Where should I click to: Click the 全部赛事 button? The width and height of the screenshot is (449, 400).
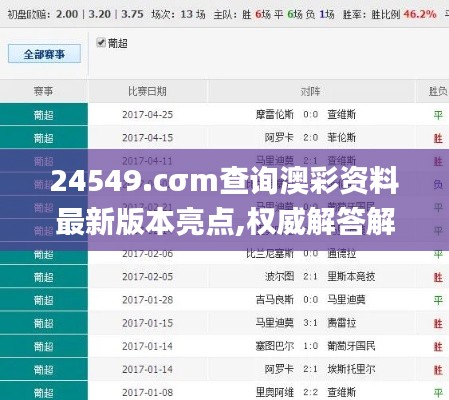(x=44, y=54)
